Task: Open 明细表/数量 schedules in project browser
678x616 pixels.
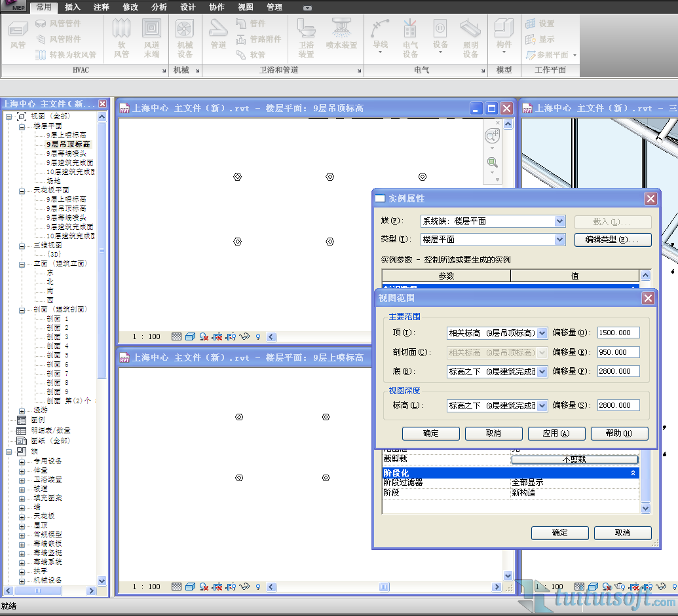Action: (50, 431)
